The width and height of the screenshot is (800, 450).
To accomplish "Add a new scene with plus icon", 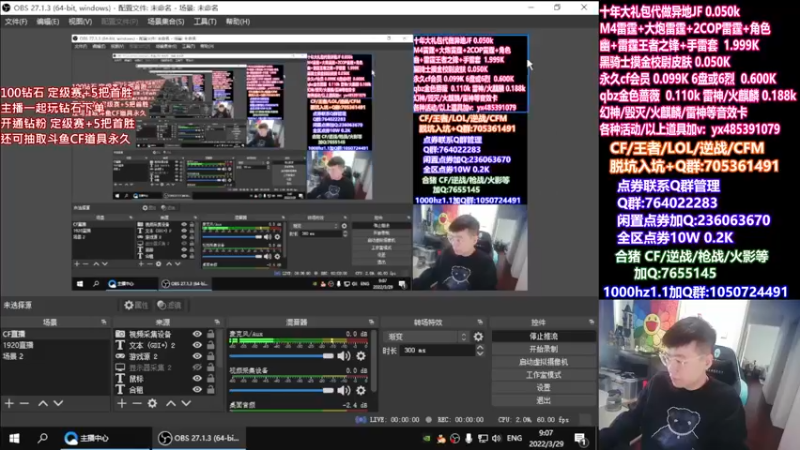I will click(9, 404).
